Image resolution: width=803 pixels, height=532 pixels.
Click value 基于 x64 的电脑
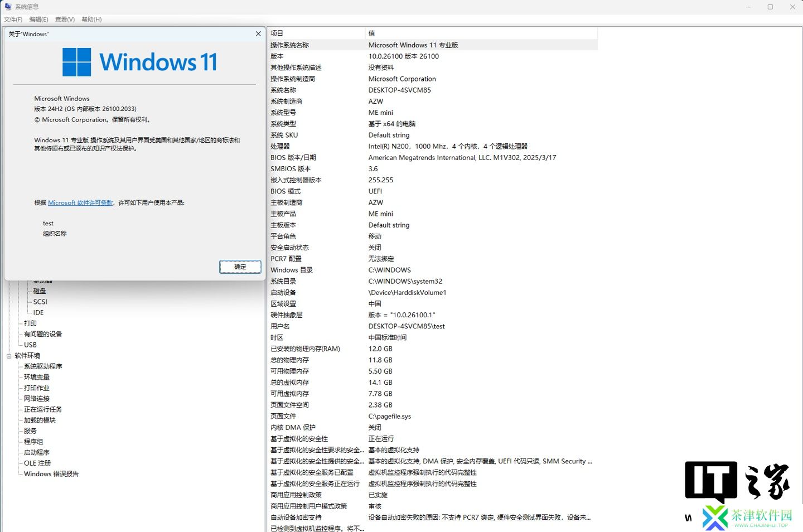click(x=392, y=124)
